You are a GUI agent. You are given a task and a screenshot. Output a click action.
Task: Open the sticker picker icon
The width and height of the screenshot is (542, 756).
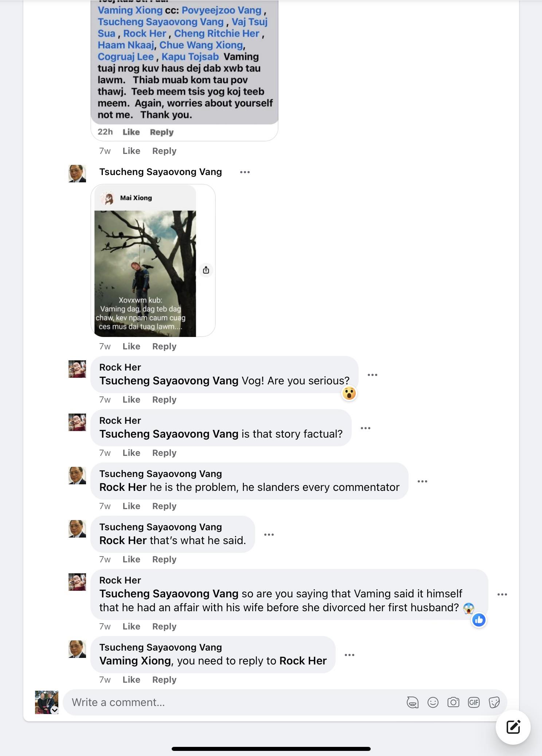[494, 702]
